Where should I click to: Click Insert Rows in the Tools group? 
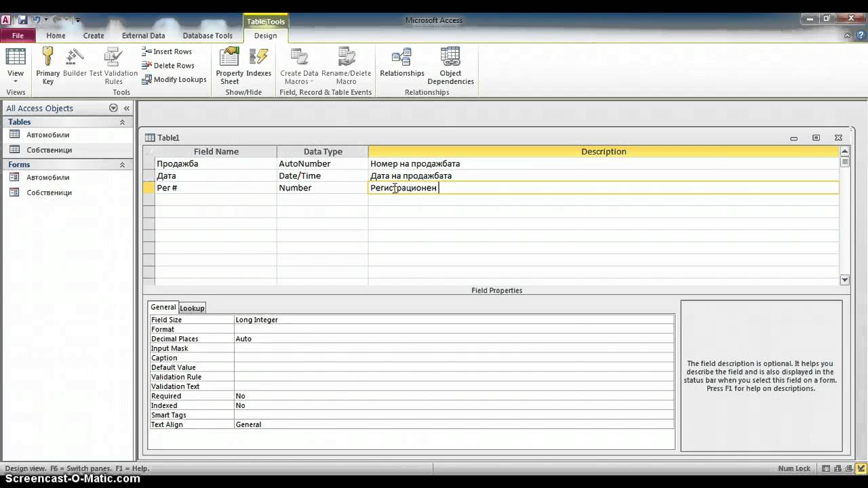(167, 52)
